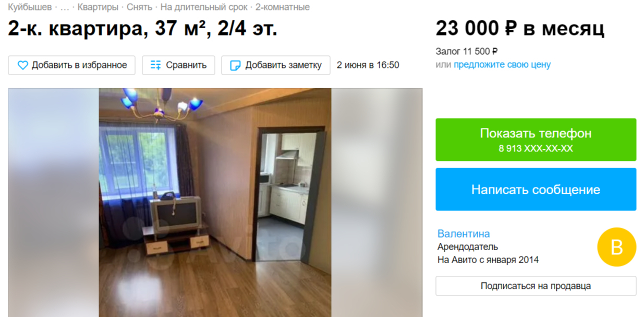Click предложите свою цену link
Screen dimensions: 644x317
point(502,65)
